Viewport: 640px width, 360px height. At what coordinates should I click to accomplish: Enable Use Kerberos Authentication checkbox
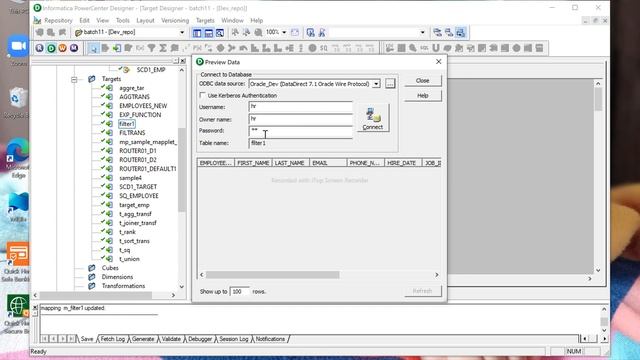click(x=202, y=95)
